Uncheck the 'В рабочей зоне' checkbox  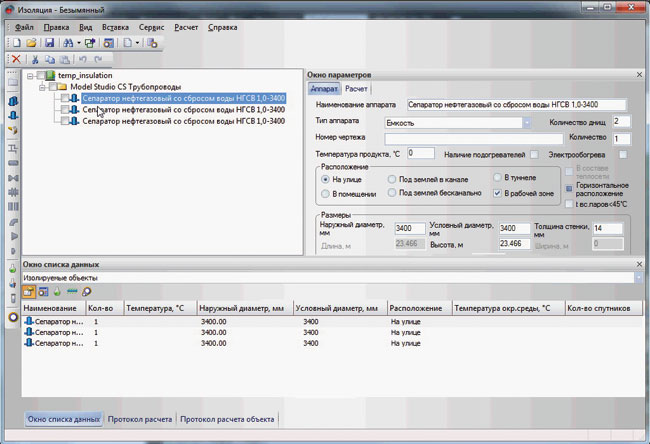click(499, 192)
